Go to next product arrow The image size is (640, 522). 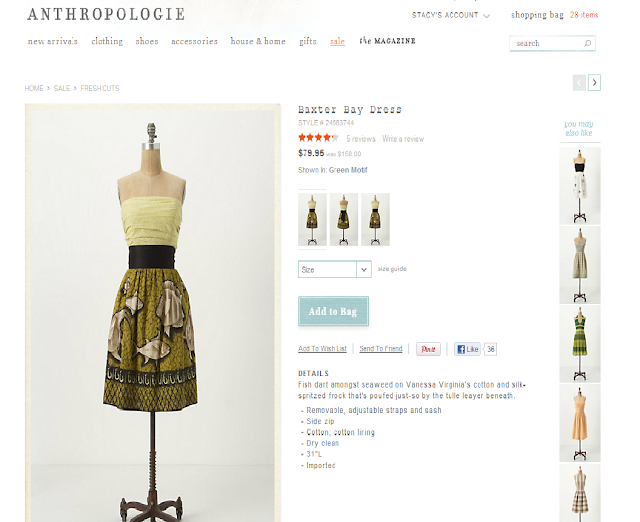tap(594, 83)
